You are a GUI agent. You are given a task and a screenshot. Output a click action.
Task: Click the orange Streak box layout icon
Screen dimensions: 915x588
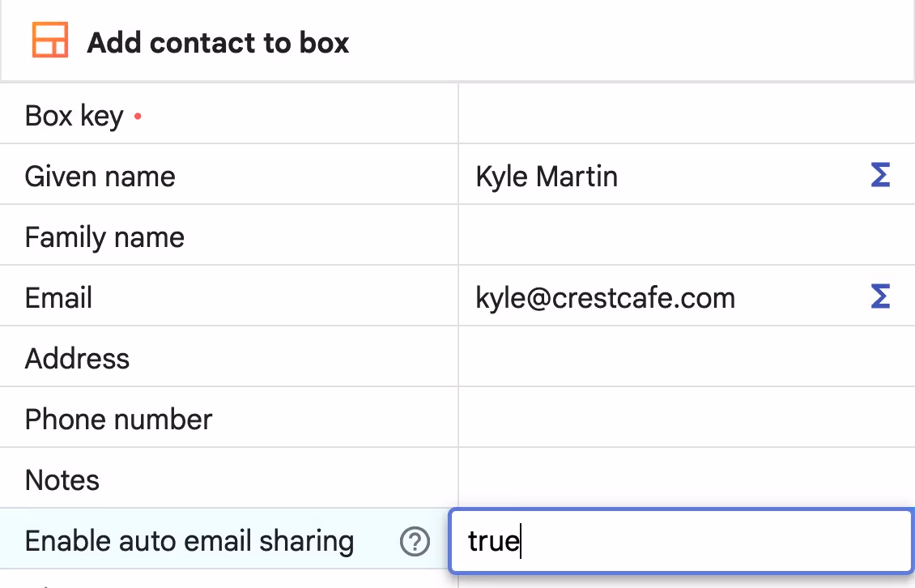(x=50, y=40)
